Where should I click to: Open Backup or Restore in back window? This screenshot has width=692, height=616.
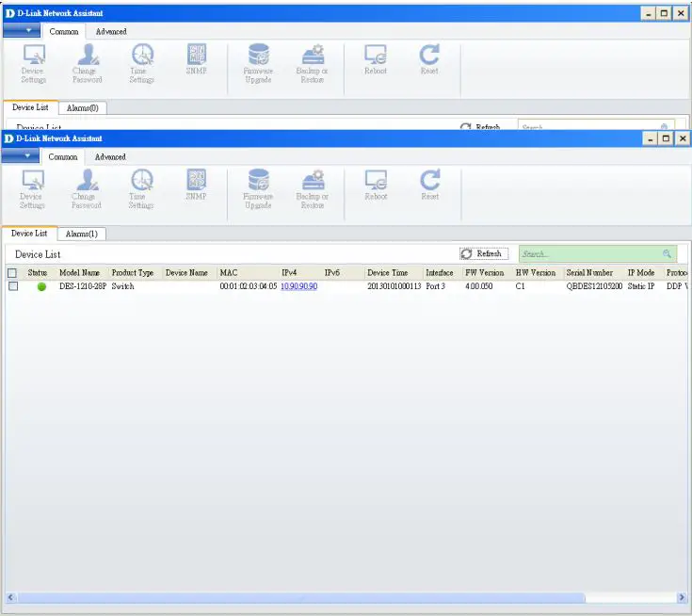point(313,64)
